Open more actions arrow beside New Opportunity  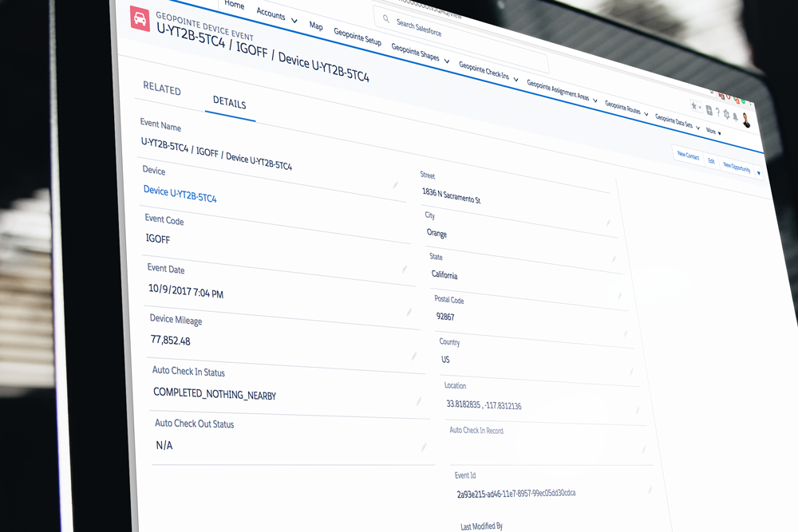point(758,173)
